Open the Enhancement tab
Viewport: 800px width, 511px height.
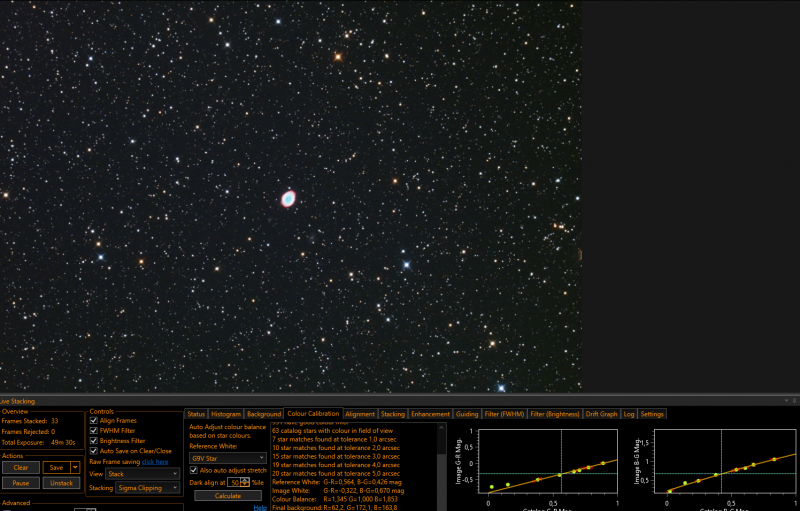pyautogui.click(x=430, y=414)
